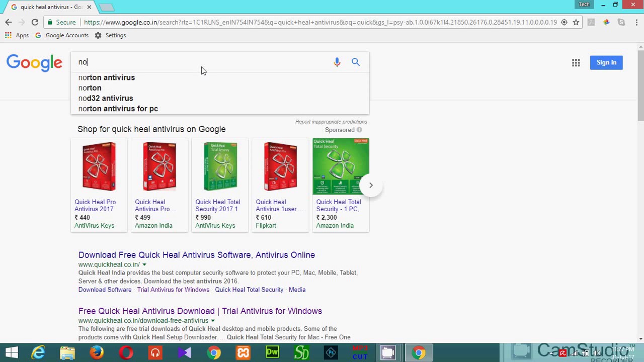Viewport: 644px width, 362px height.
Task: Open 'Download Free Quick Heal Antivirus Software' result
Action: pos(197,255)
